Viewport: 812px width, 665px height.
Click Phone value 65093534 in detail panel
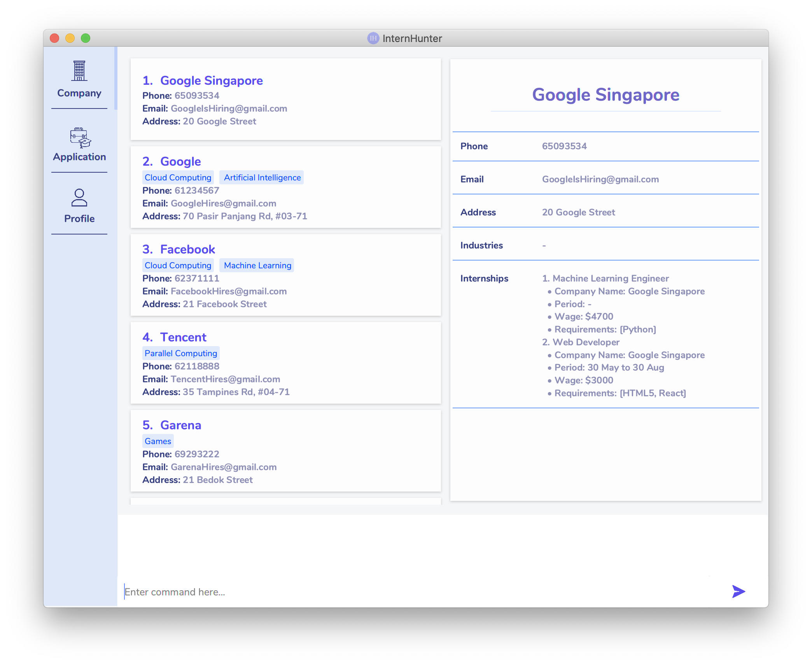click(x=564, y=146)
